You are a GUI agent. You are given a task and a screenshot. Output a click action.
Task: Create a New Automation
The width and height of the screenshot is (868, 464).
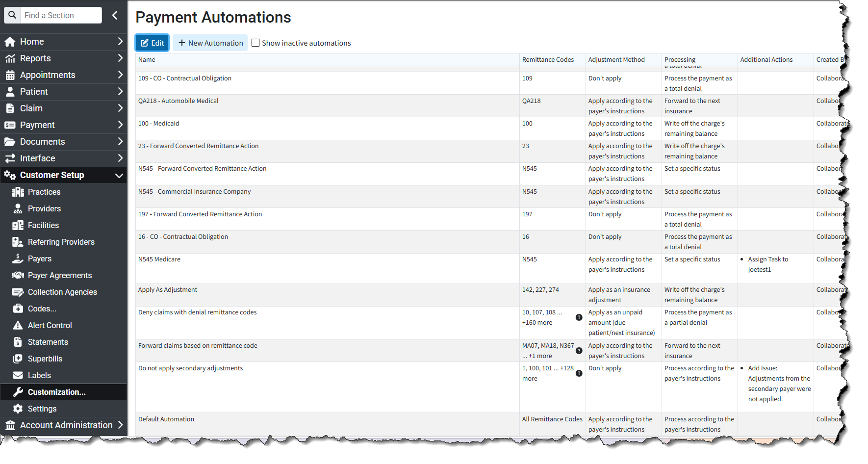(210, 43)
